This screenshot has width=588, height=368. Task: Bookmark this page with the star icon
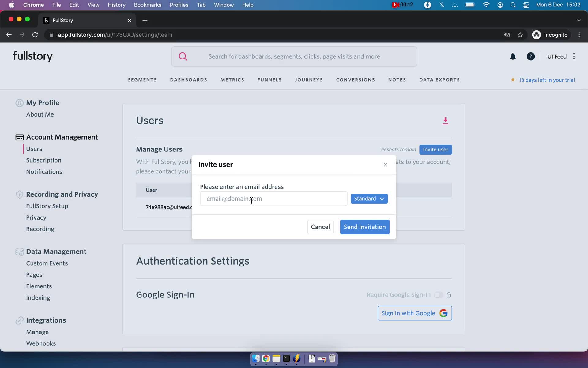(520, 35)
